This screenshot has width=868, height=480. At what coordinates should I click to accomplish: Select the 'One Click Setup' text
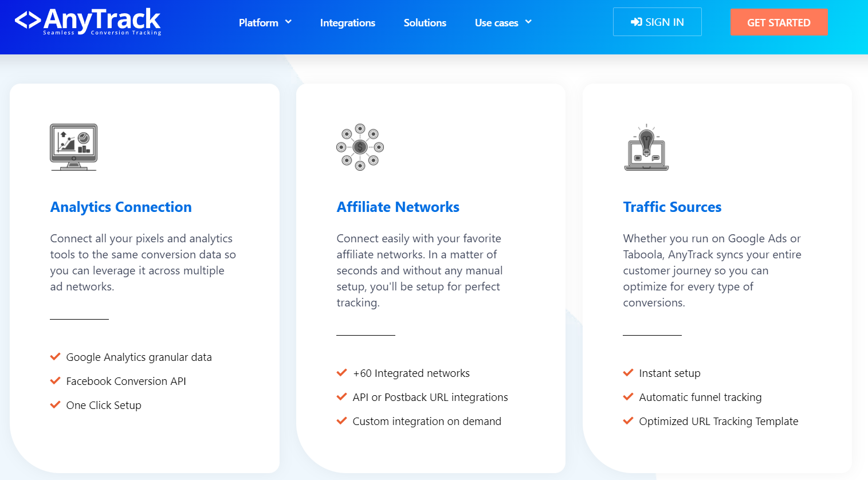[x=104, y=405]
